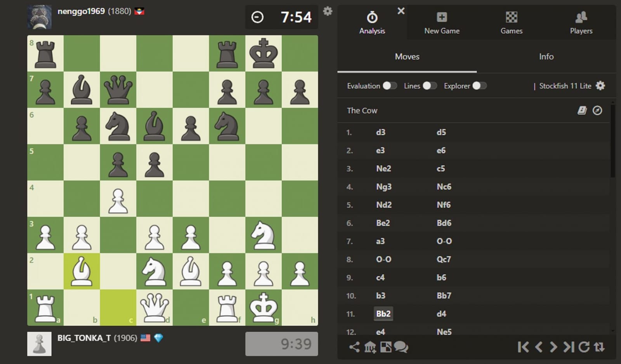
Task: Switch to the Info tab
Action: pyautogui.click(x=546, y=56)
